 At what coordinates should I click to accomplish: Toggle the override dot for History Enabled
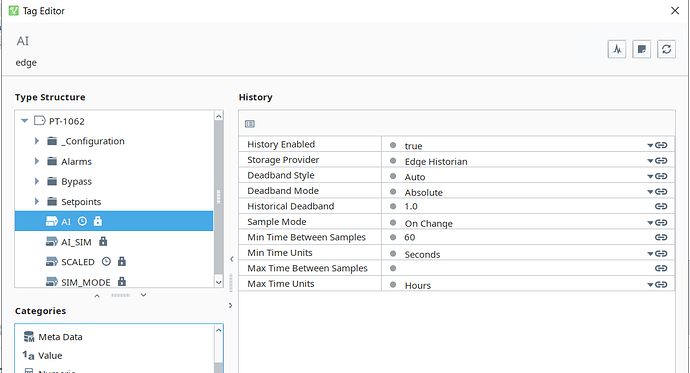[393, 145]
